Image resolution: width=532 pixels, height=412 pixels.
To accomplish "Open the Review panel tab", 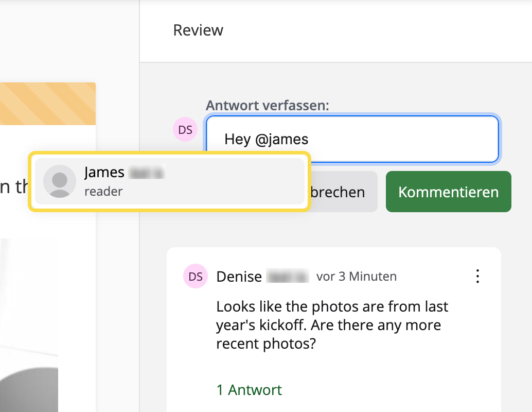I will (x=198, y=30).
